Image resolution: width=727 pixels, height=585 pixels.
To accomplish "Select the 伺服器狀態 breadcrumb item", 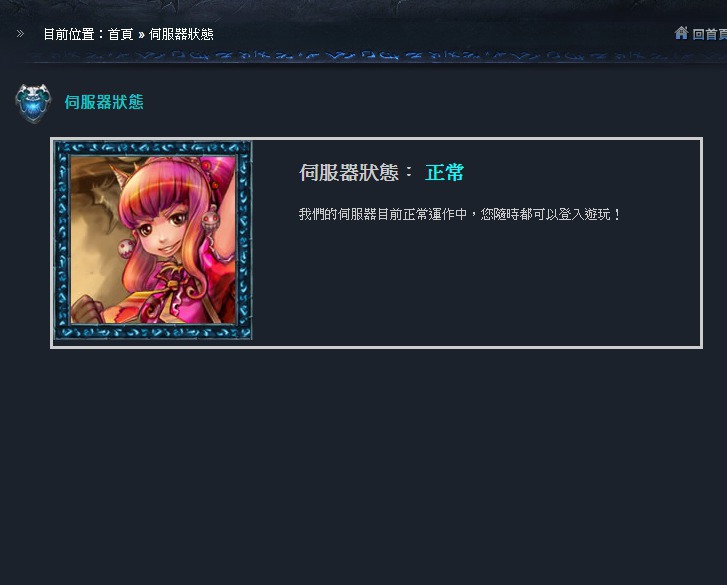I will point(181,34).
